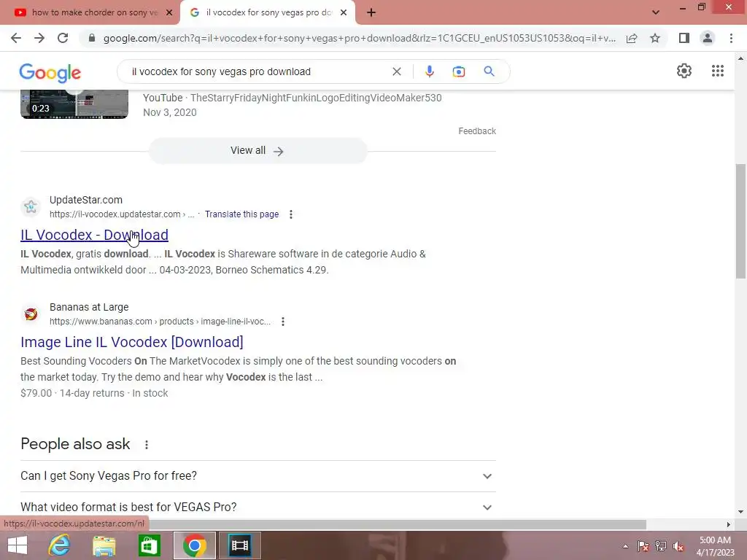Click inside the Google search box text
Viewport: 747px width, 560px height.
pos(221,71)
